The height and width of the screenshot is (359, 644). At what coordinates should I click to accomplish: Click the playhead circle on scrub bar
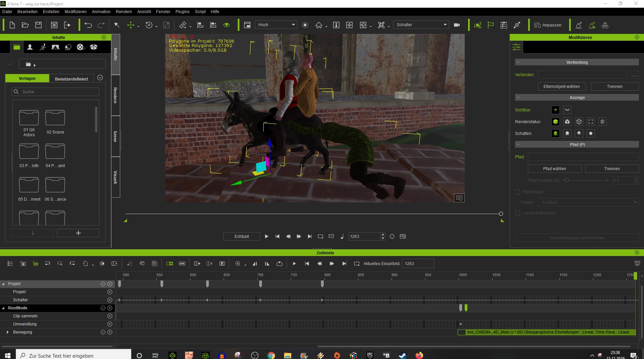[501, 214]
